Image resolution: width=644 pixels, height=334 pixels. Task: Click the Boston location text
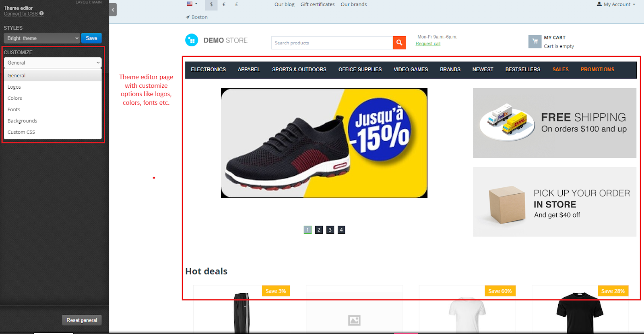pyautogui.click(x=200, y=17)
